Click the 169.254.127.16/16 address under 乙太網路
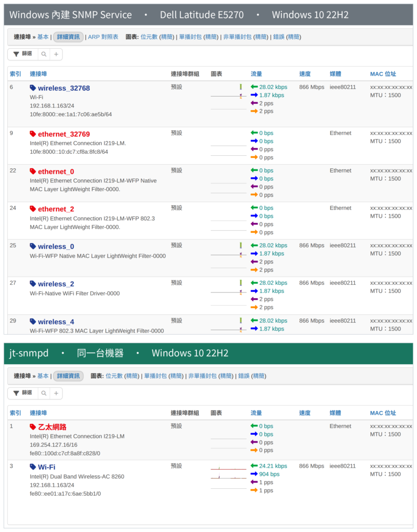 53,445
